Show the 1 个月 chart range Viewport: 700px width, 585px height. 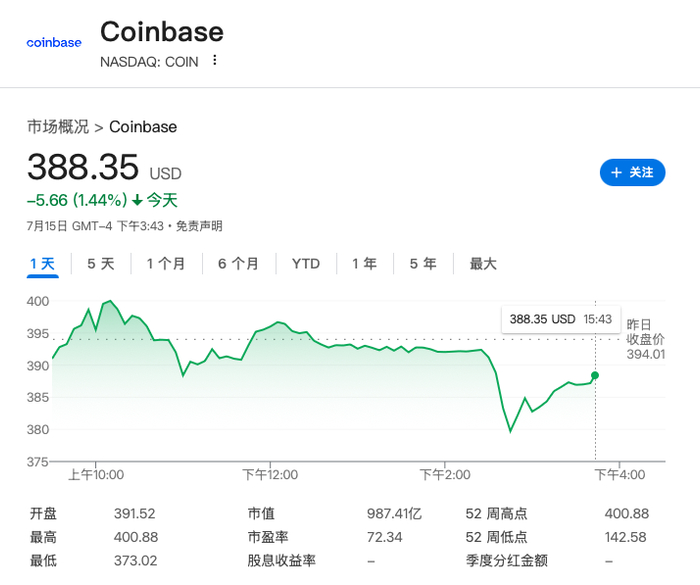(166, 264)
